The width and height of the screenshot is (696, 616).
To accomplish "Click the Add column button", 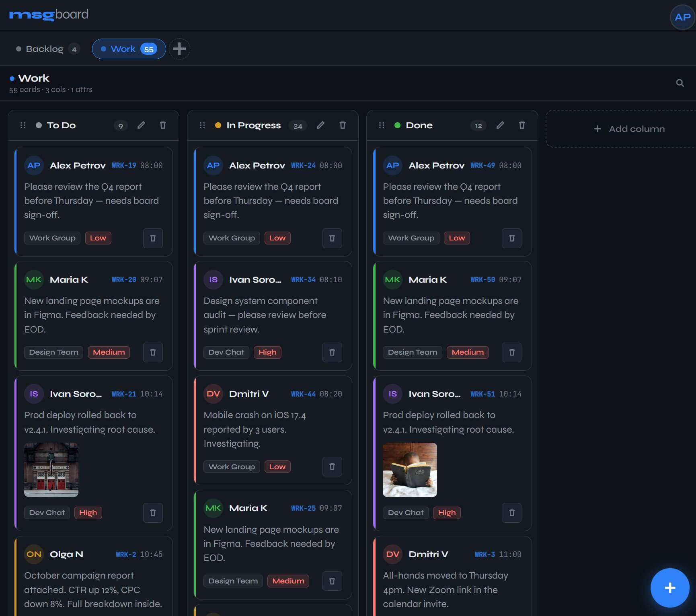I will point(629,129).
